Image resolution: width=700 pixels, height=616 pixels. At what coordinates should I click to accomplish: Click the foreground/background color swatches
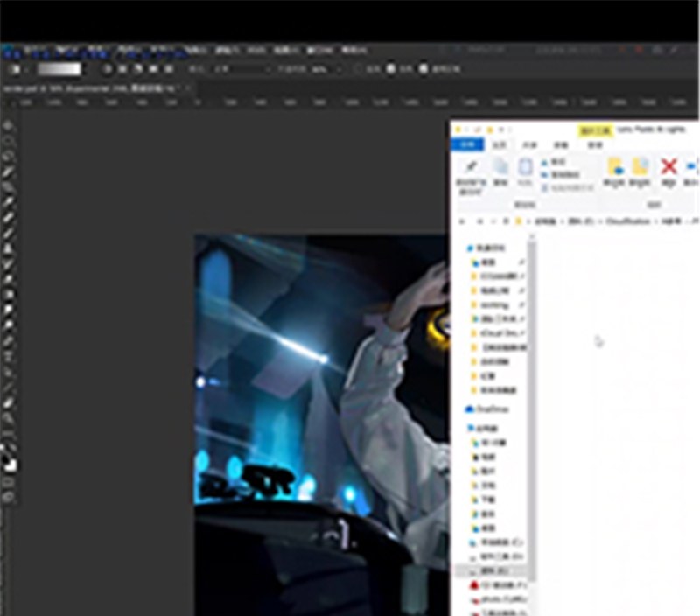pyautogui.click(x=9, y=463)
